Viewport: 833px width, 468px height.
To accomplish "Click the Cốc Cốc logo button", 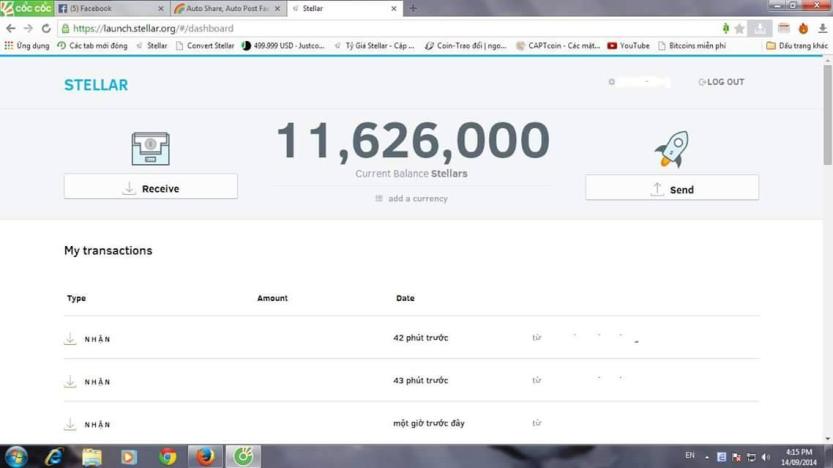I will point(27,8).
